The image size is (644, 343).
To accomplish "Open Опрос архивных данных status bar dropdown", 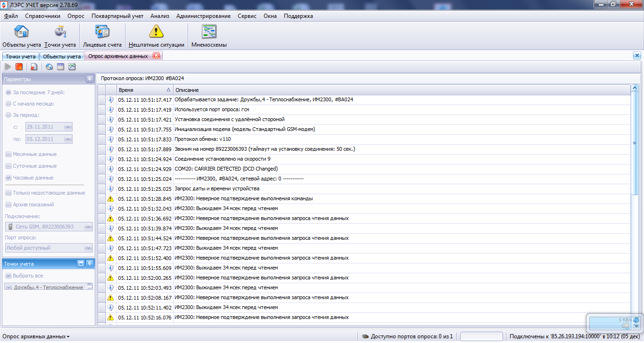I will coord(36,336).
